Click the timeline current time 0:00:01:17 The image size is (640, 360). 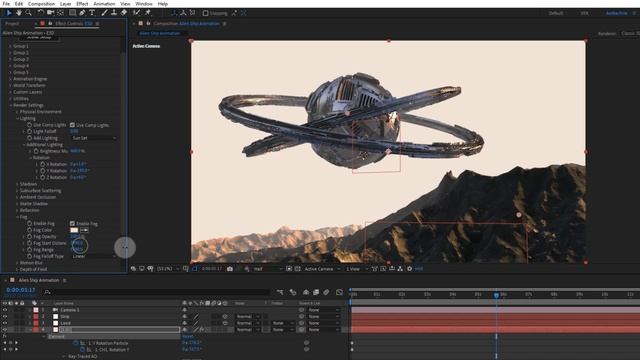[x=20, y=290]
